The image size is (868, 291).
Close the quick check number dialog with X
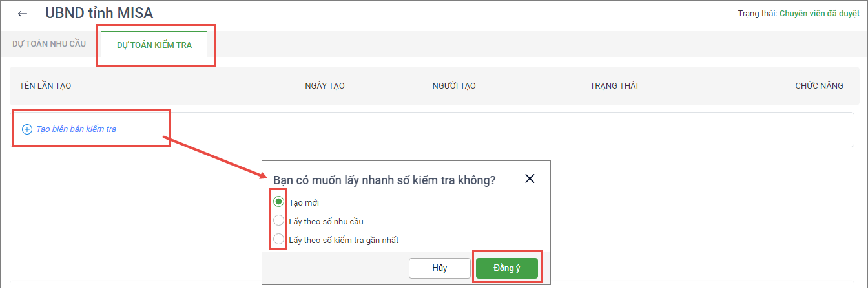pyautogui.click(x=530, y=179)
